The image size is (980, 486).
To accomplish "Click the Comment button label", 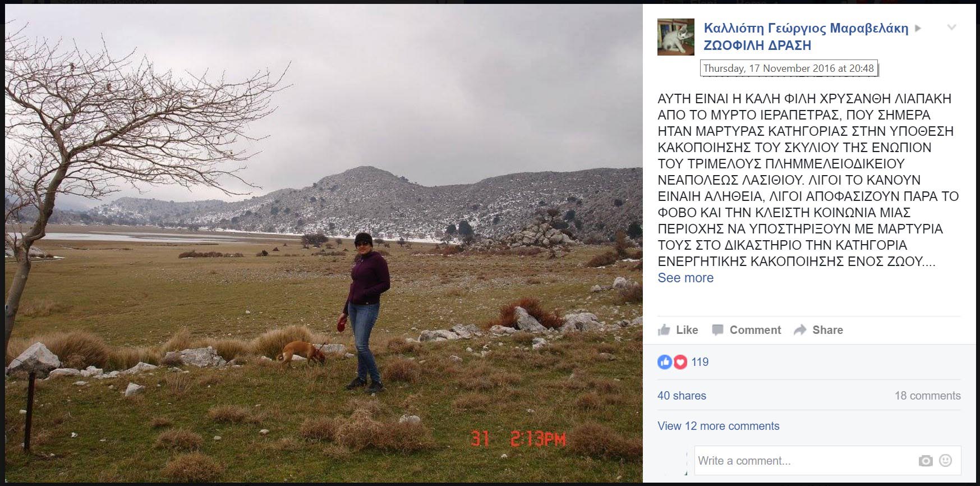I will point(755,330).
